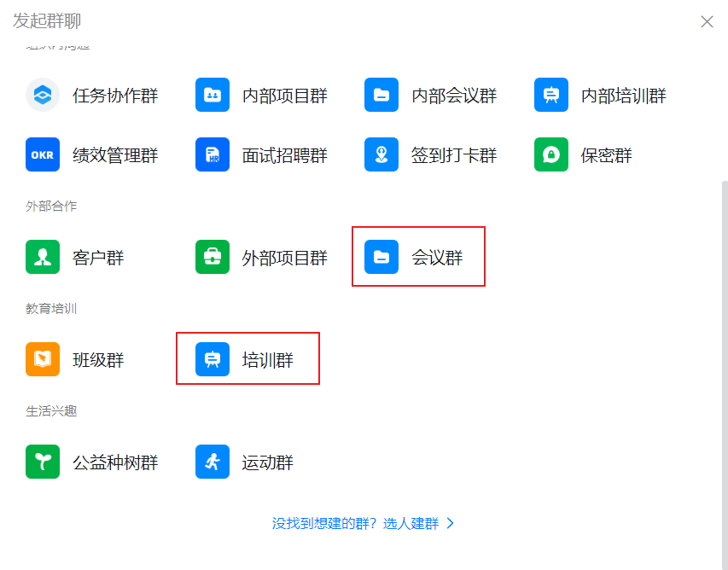Click the 公益种树群 sprout icon
The height and width of the screenshot is (570, 728).
click(x=42, y=462)
